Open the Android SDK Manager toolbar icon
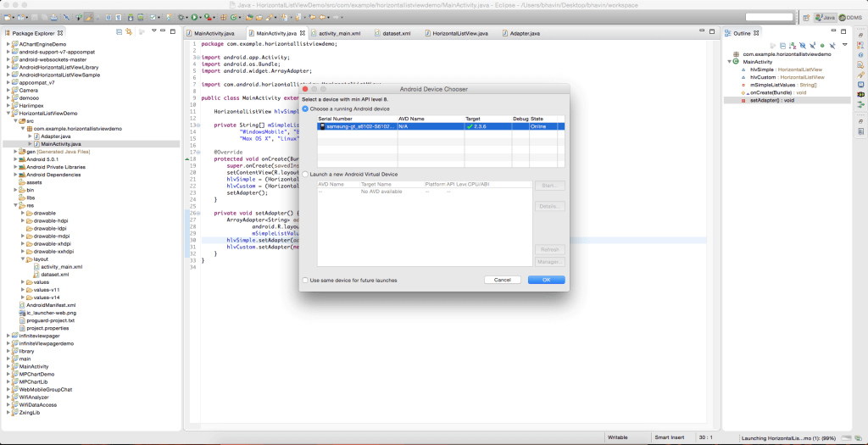 pos(131,18)
